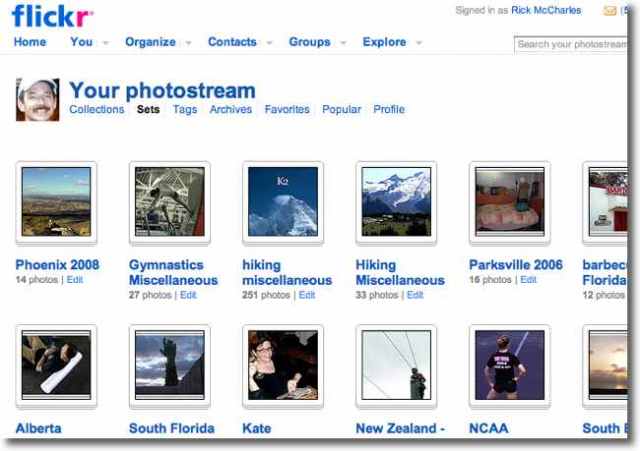Image resolution: width=640 pixels, height=451 pixels.
Task: Switch to Collections tab
Action: coord(97,109)
